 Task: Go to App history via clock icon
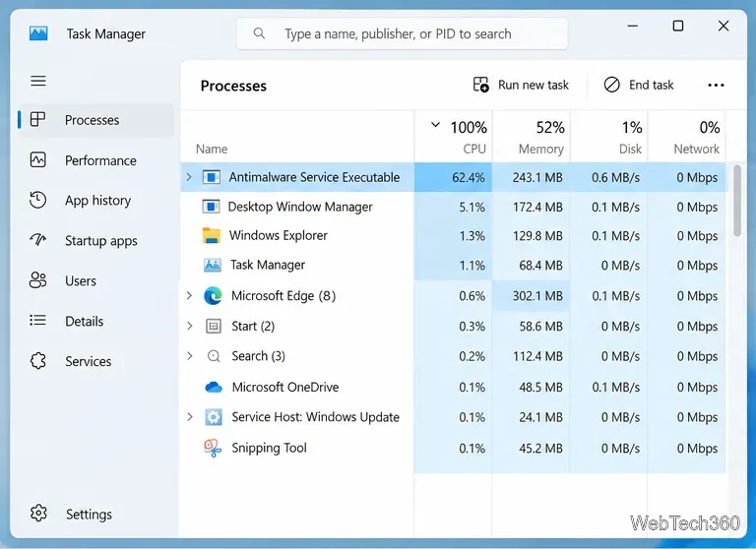37,200
